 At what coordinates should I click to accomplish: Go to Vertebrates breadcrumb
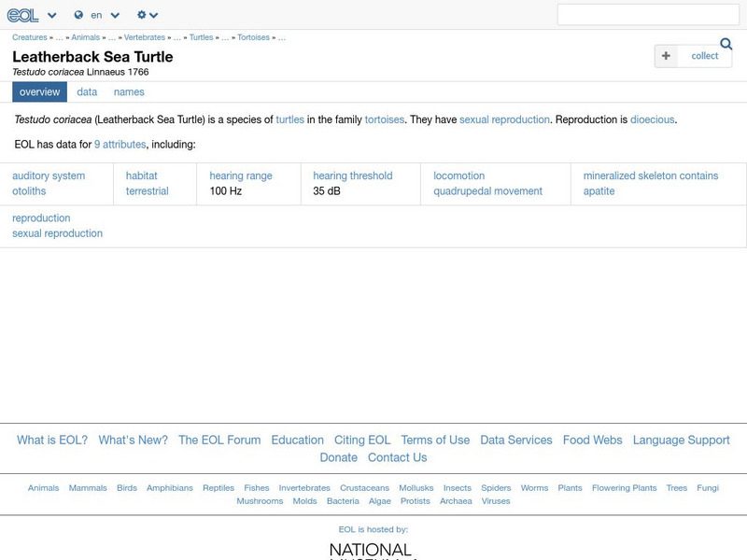click(145, 37)
